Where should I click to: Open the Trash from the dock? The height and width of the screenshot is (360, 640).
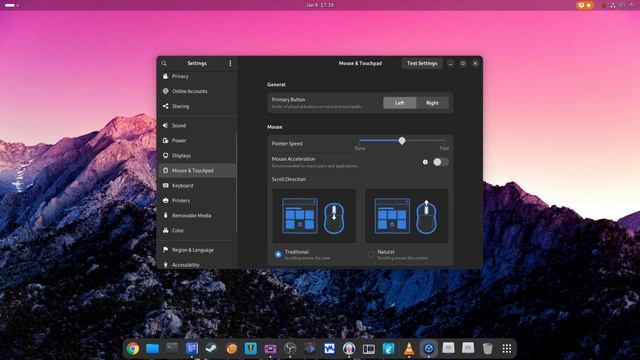[x=487, y=349]
